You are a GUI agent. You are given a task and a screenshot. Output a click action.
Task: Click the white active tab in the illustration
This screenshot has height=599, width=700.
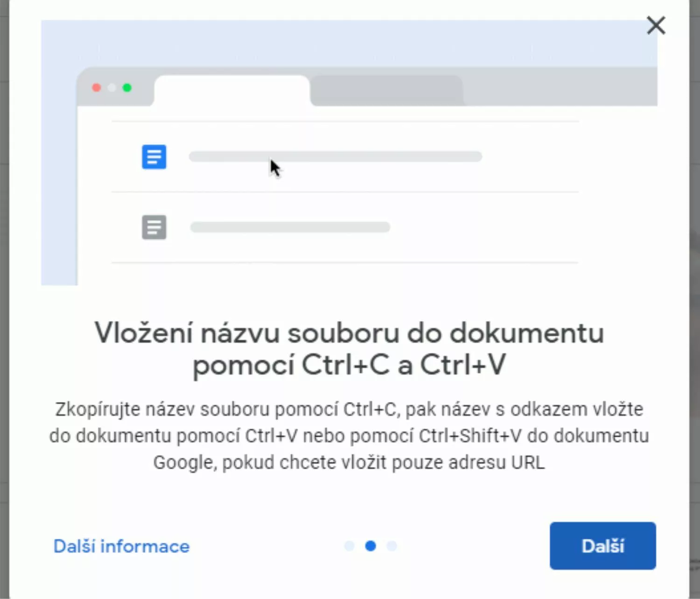[232, 91]
